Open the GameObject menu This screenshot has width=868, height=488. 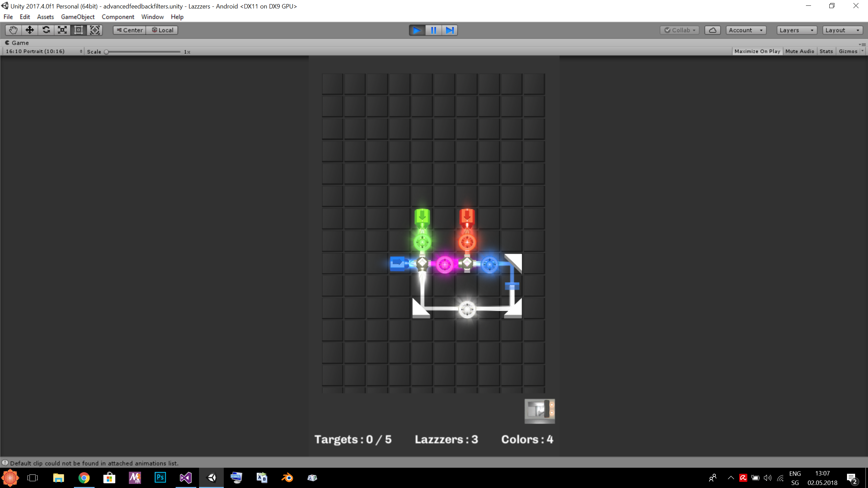click(x=78, y=17)
